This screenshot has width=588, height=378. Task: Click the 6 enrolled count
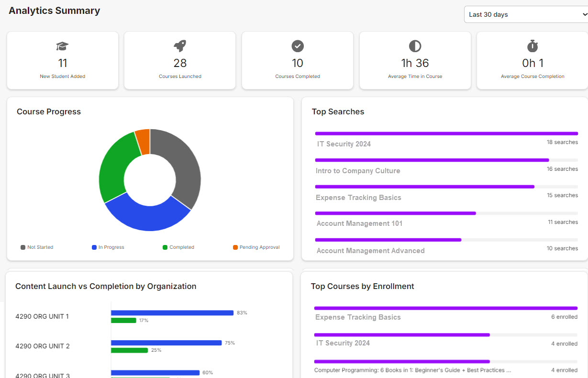click(x=564, y=317)
